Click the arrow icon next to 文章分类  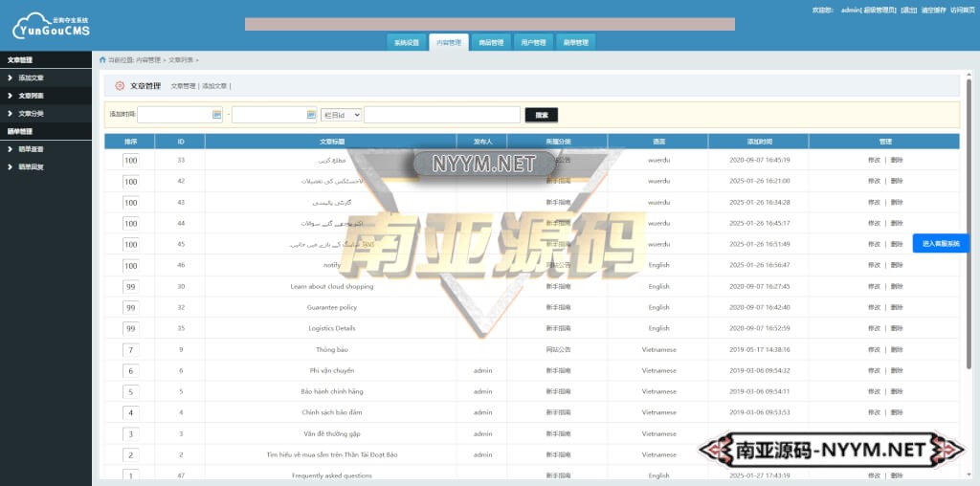click(x=10, y=114)
